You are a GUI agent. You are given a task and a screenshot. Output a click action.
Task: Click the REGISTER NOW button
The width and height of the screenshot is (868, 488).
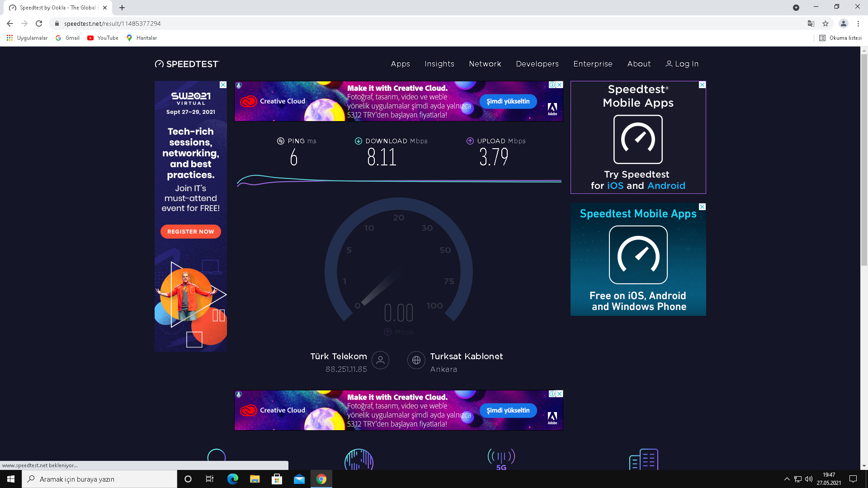click(190, 231)
